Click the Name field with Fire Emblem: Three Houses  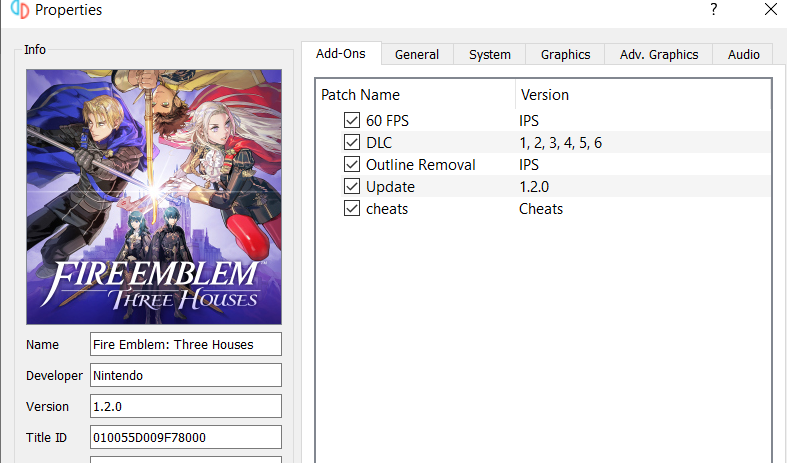click(186, 344)
